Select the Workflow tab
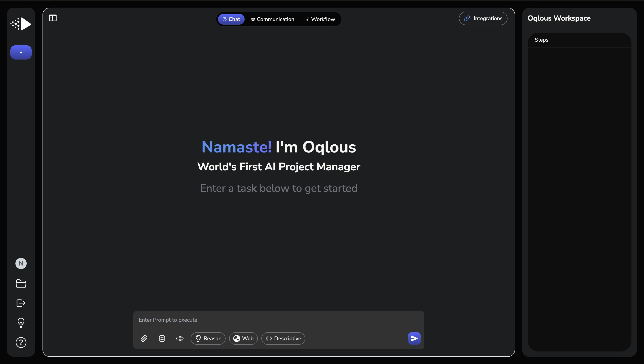This screenshot has height=364, width=644. [320, 19]
